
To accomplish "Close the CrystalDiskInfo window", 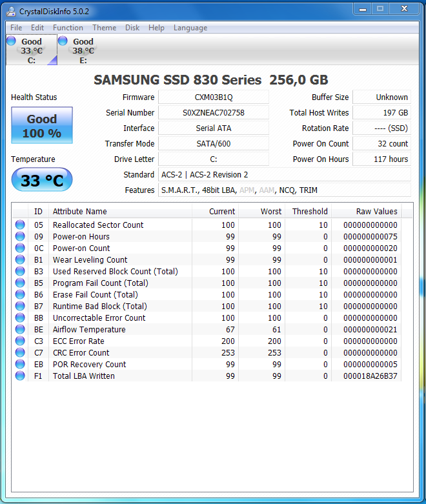I will (404, 9).
